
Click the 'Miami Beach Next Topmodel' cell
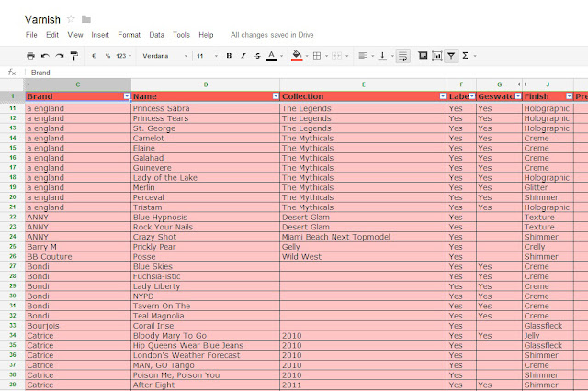click(364, 237)
